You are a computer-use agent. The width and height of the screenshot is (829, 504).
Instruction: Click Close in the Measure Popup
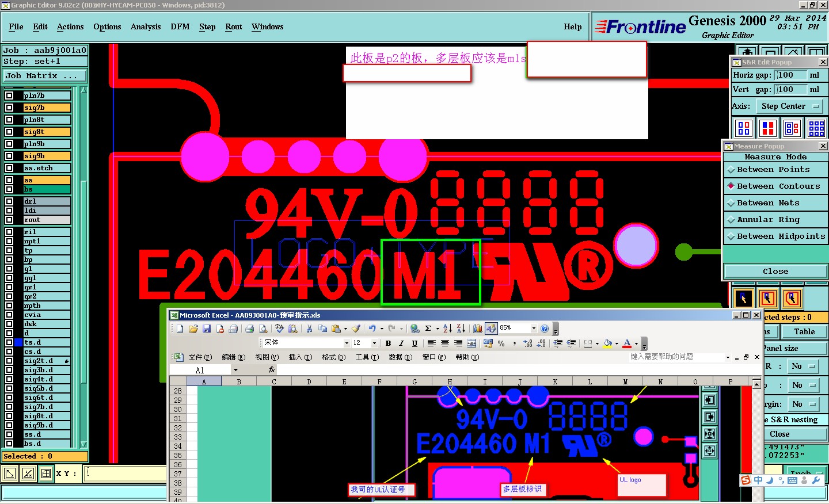click(x=775, y=272)
